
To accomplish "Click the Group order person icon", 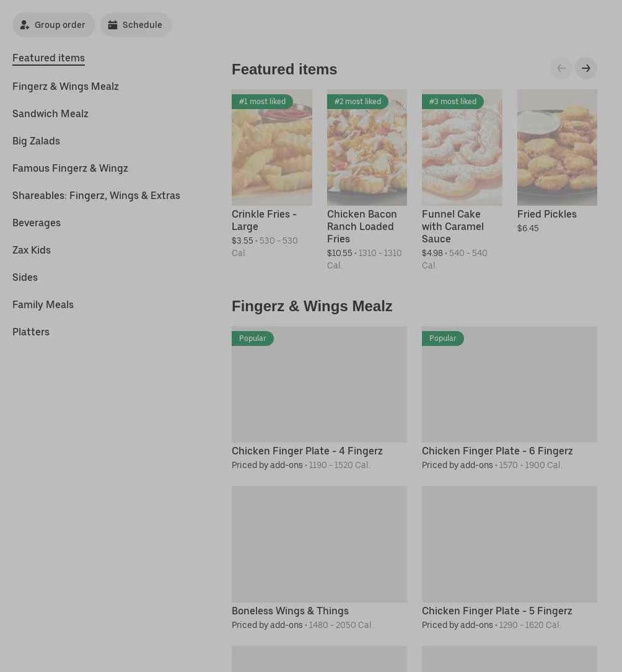I will [25, 25].
